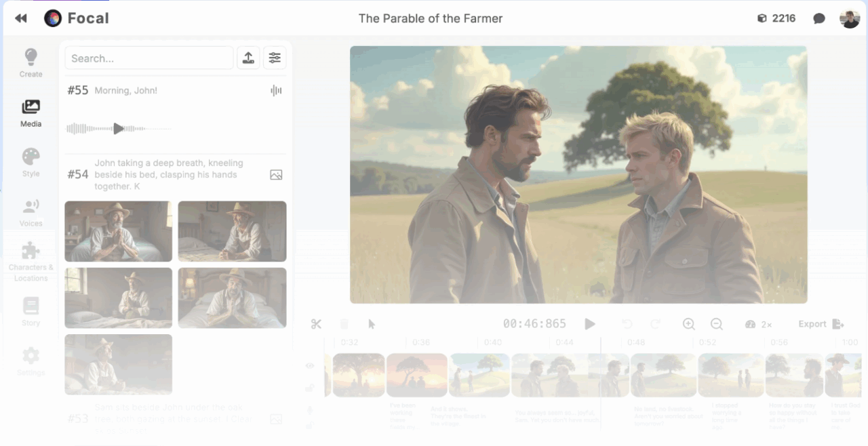
Task: Click the Export button
Action: (818, 324)
